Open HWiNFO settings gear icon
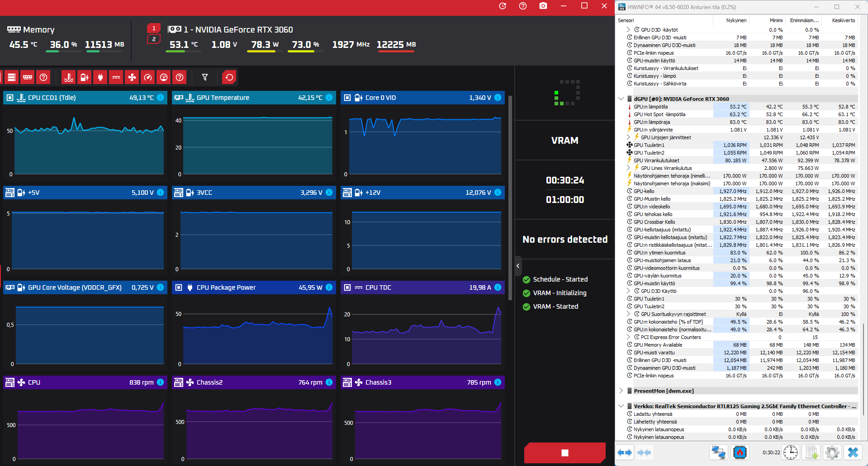This screenshot has width=868, height=466. pyautogui.click(x=832, y=452)
